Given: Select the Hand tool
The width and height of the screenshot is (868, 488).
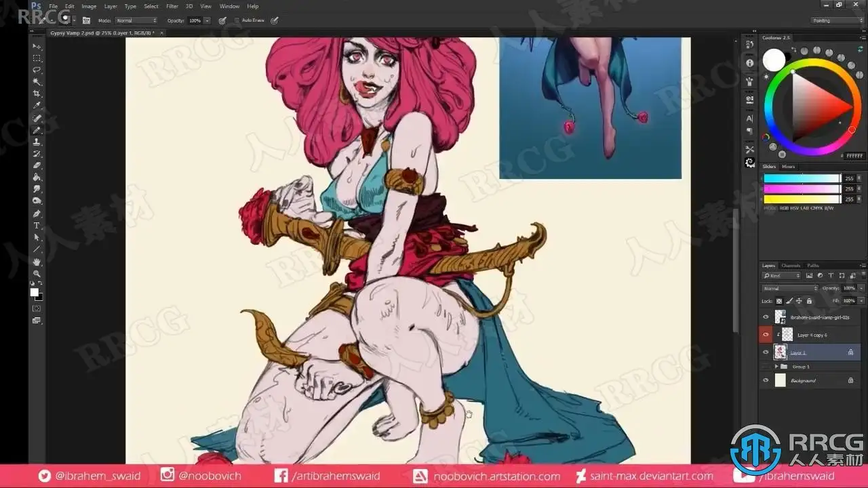Looking at the screenshot, I should 37,262.
